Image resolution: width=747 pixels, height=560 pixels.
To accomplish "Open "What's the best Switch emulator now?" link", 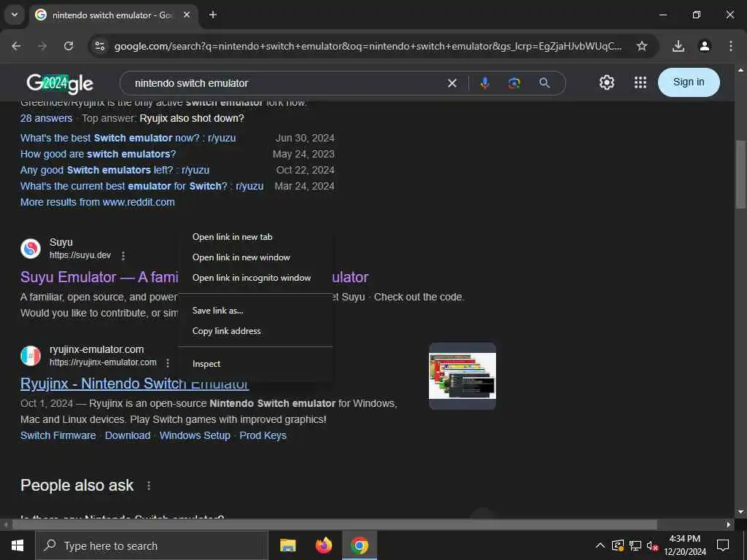I will pyautogui.click(x=128, y=138).
